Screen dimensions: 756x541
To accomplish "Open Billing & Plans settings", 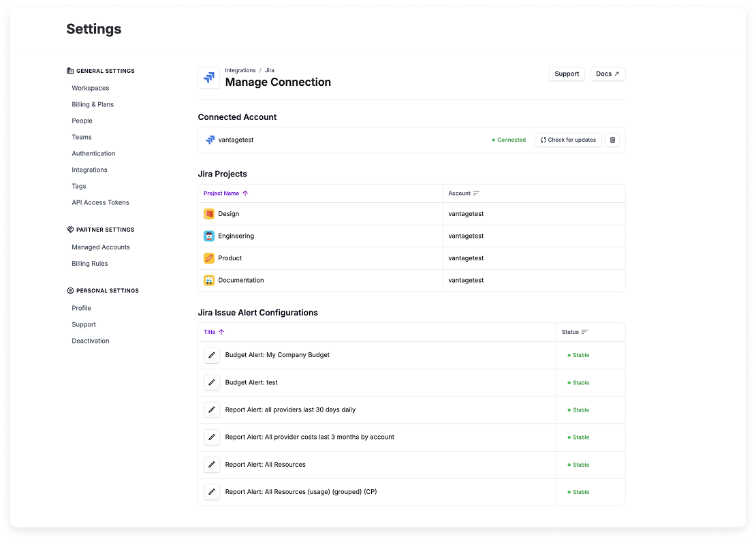I will [93, 105].
